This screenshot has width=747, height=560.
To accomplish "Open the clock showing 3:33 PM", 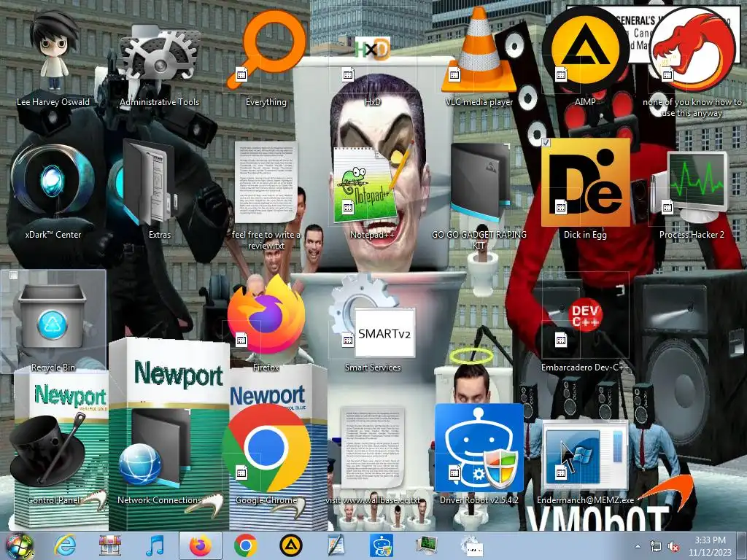I will point(710,545).
